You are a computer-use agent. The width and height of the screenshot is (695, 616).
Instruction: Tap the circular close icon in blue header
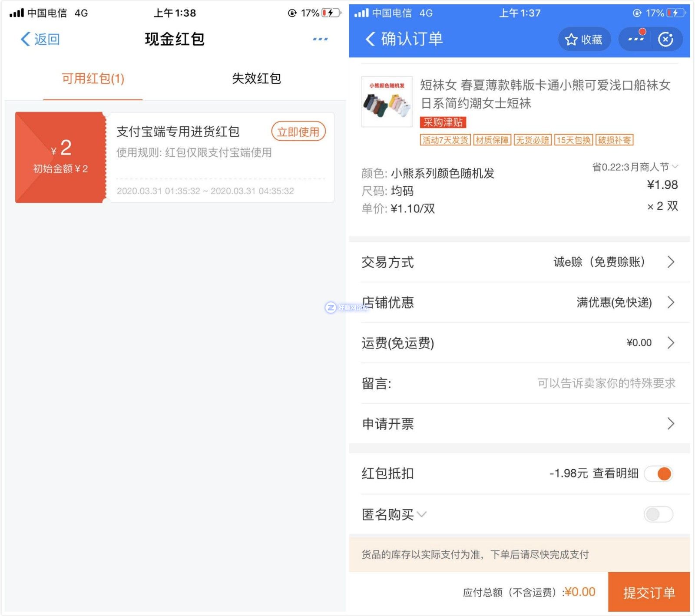pos(665,40)
